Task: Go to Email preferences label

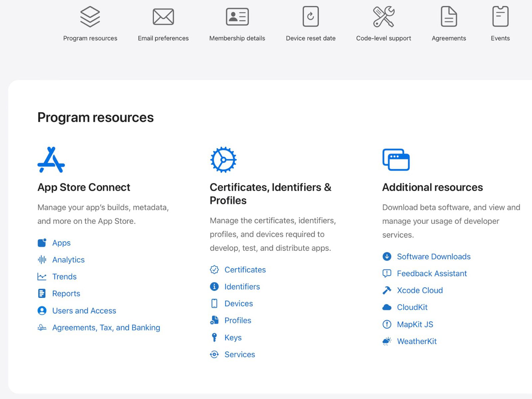Action: (163, 38)
